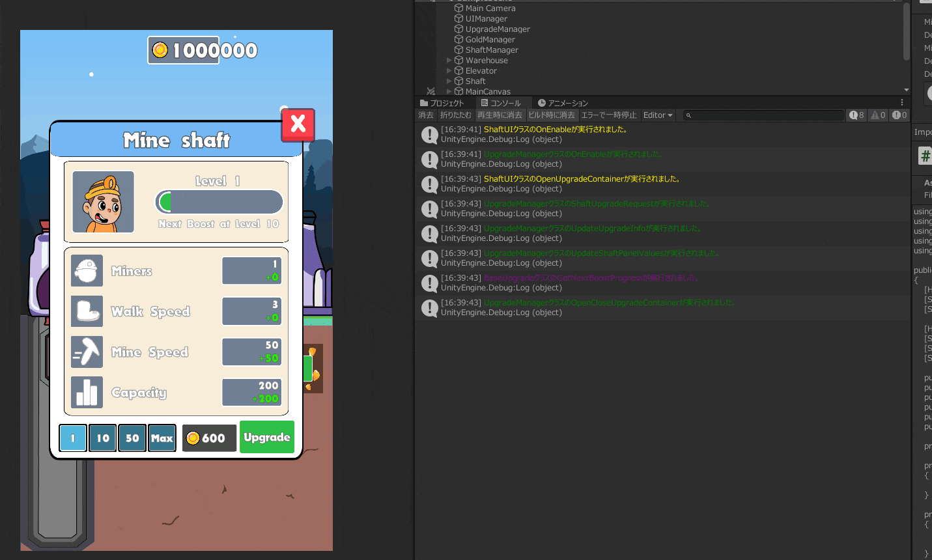The width and height of the screenshot is (932, 560).
Task: Click the level progress bar
Action: tap(219, 202)
